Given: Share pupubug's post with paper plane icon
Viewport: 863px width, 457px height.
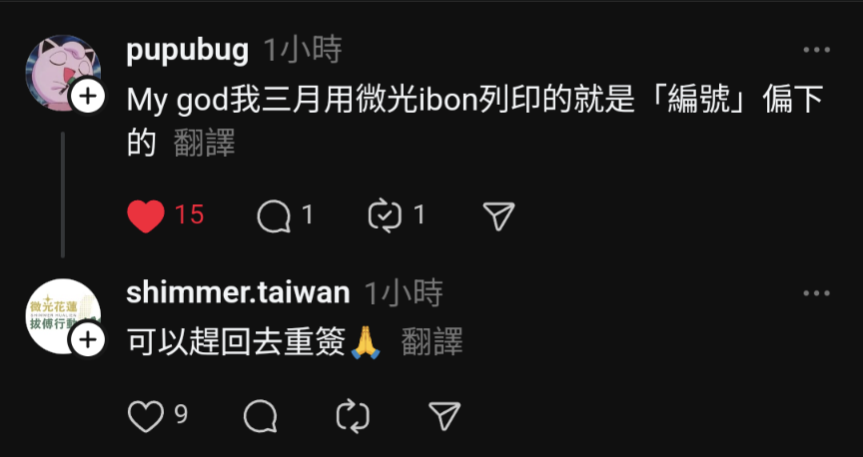Looking at the screenshot, I should tap(499, 216).
